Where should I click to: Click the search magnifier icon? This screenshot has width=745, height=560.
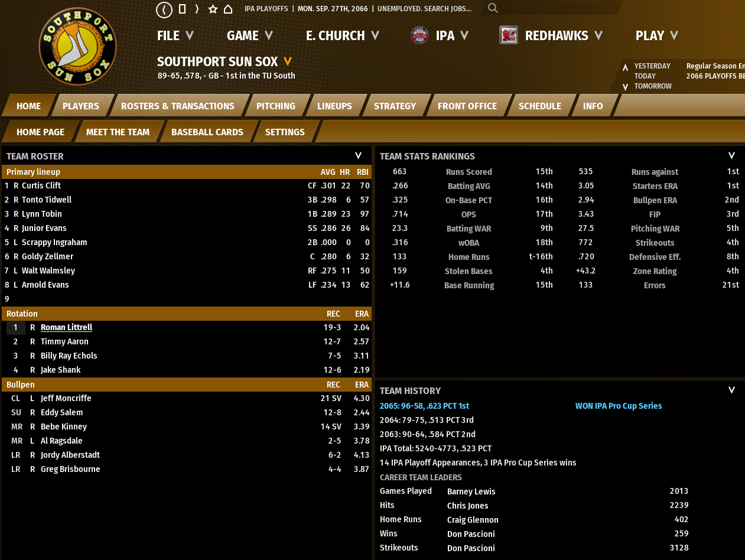coord(493,8)
